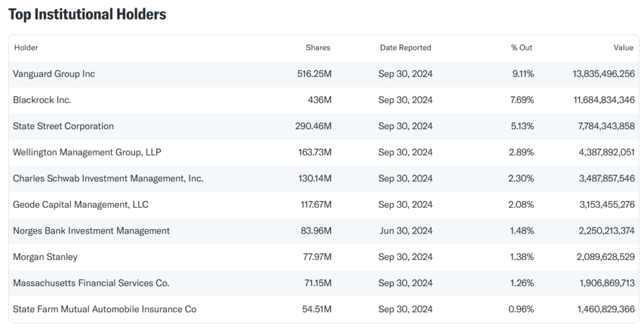The width and height of the screenshot is (644, 328).
Task: Click Norges Bank's Jun 30, 2024 date
Action: [x=406, y=231]
